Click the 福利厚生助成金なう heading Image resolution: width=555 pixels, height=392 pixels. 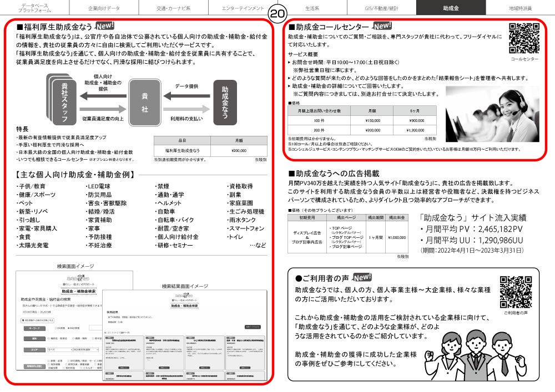54,27
